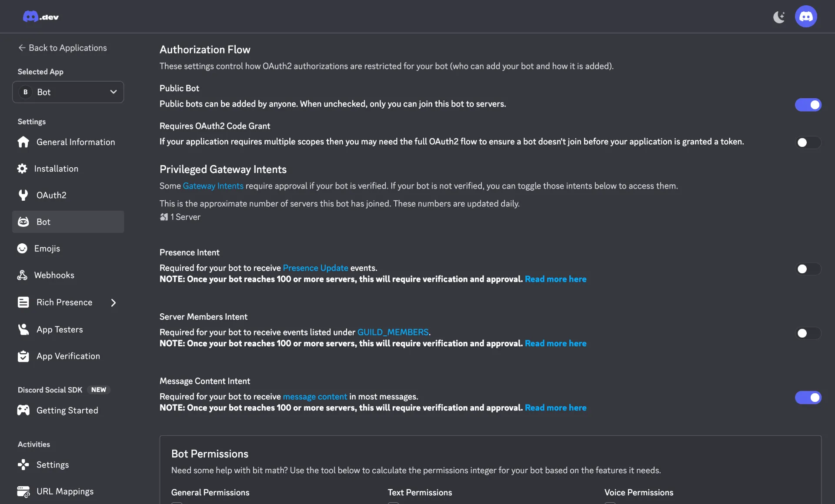This screenshot has height=504, width=835.
Task: Open App Verification via the shield icon
Action: click(23, 356)
